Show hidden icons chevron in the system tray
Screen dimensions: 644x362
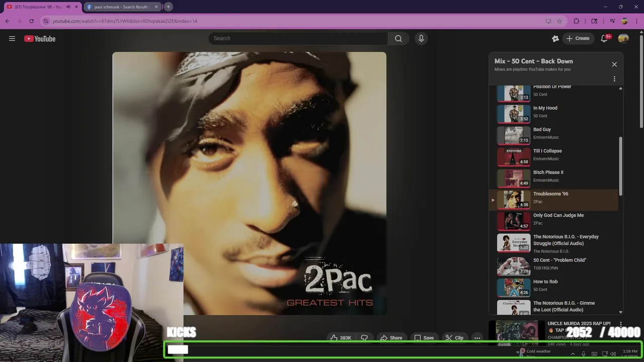(573, 354)
